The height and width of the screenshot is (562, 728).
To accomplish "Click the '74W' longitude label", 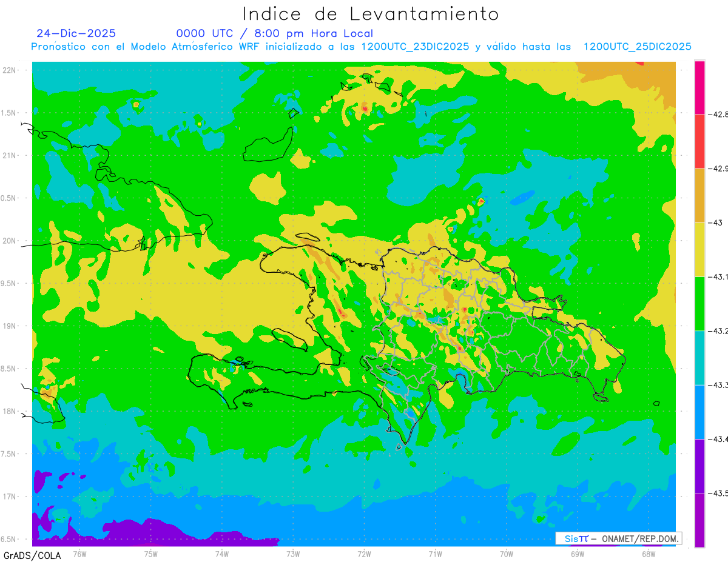I will pyautogui.click(x=221, y=554).
